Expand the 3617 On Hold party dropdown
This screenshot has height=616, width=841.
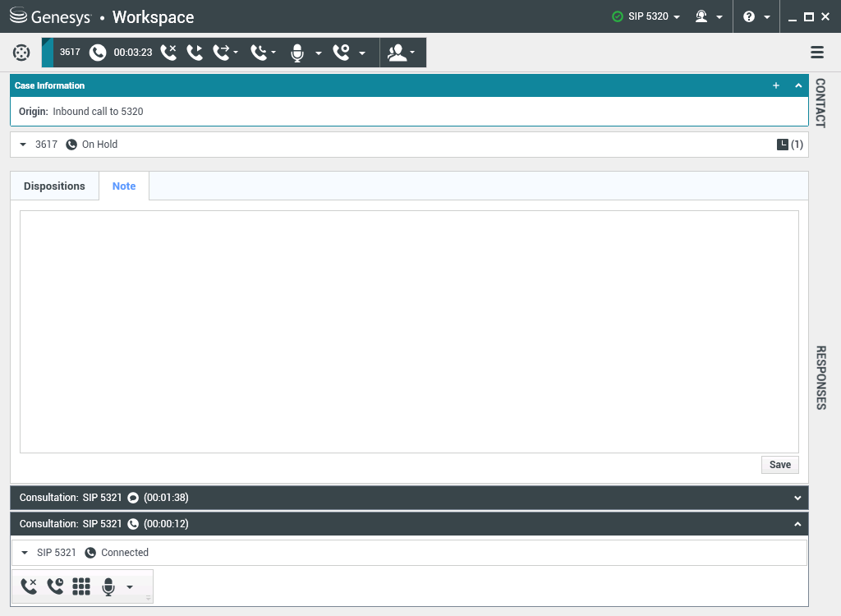pos(23,145)
